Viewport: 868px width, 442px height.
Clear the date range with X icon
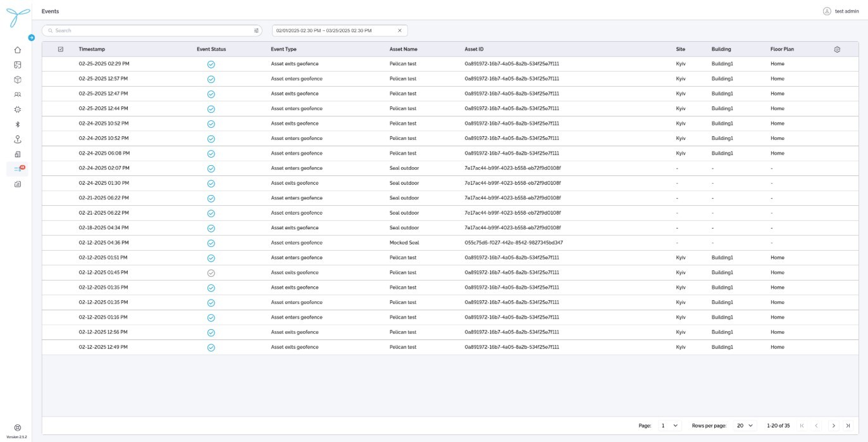pyautogui.click(x=399, y=30)
